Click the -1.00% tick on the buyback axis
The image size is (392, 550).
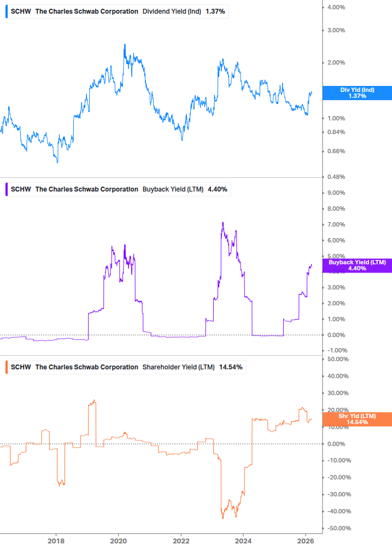[x=337, y=350]
